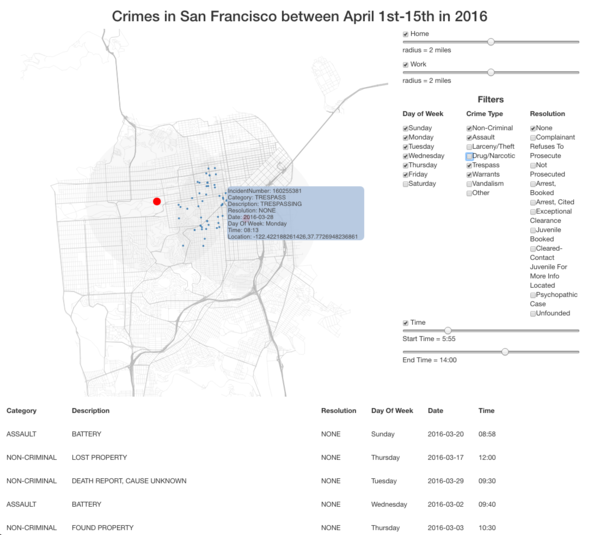The image size is (600, 535).
Task: Click the red home marker on the map
Action: [x=157, y=201]
